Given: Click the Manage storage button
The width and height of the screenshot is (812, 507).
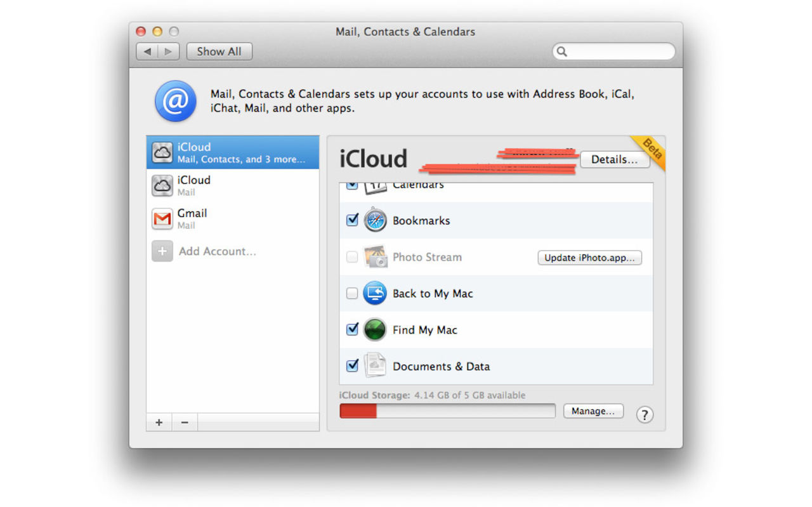Looking at the screenshot, I should click(x=593, y=411).
